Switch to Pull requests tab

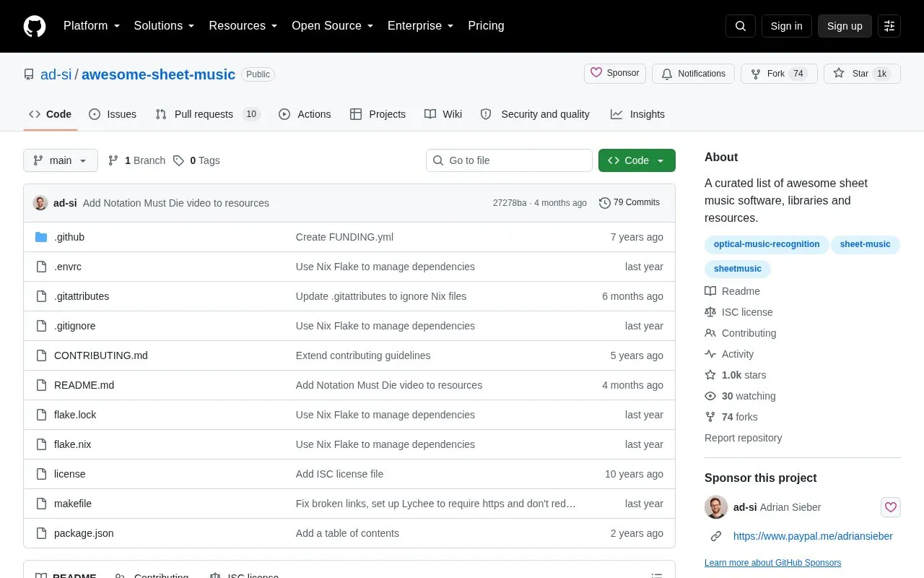coord(208,114)
